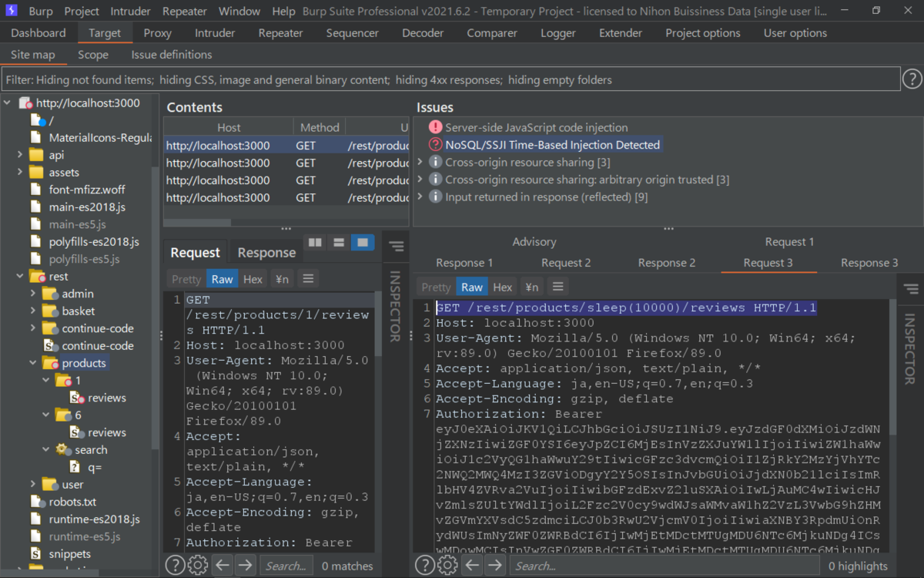Select top-bottom stacked layout icon
924x578 pixels.
tap(338, 243)
